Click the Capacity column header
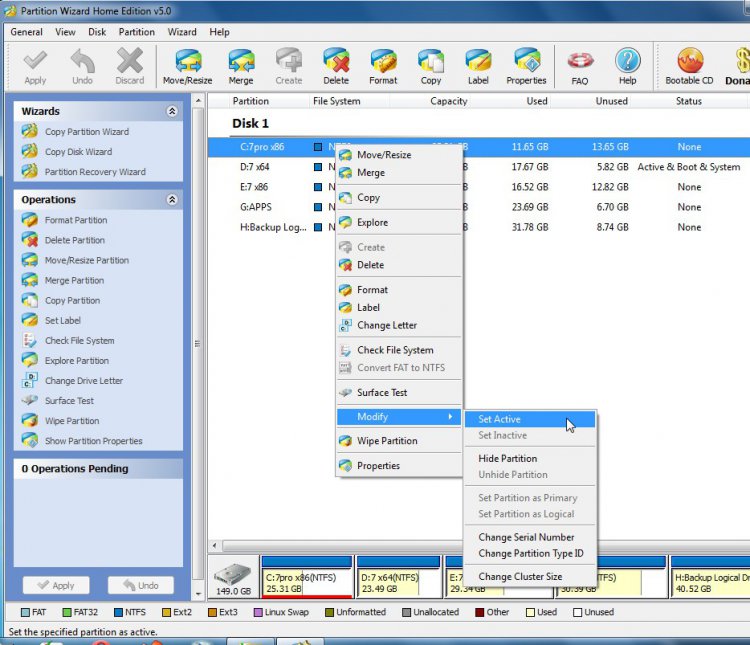The height and width of the screenshot is (645, 750). pos(448,101)
